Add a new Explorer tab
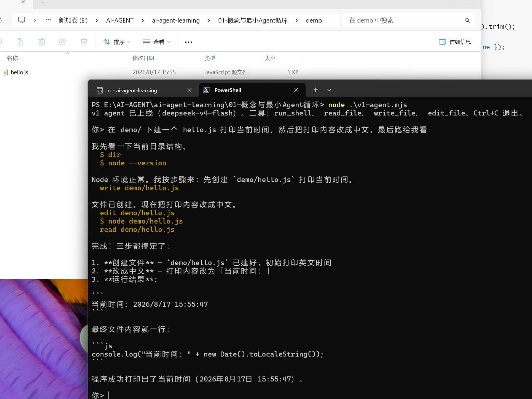532x399 pixels. click(x=43, y=2)
